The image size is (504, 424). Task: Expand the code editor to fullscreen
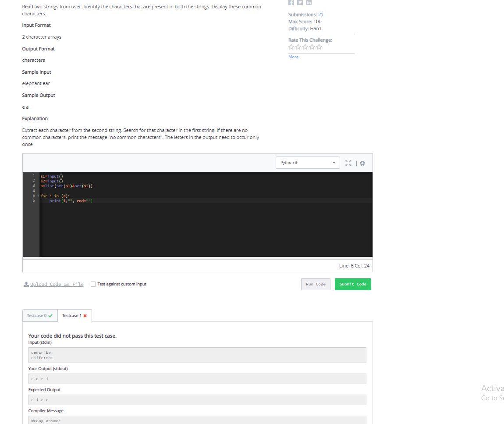(x=348, y=163)
